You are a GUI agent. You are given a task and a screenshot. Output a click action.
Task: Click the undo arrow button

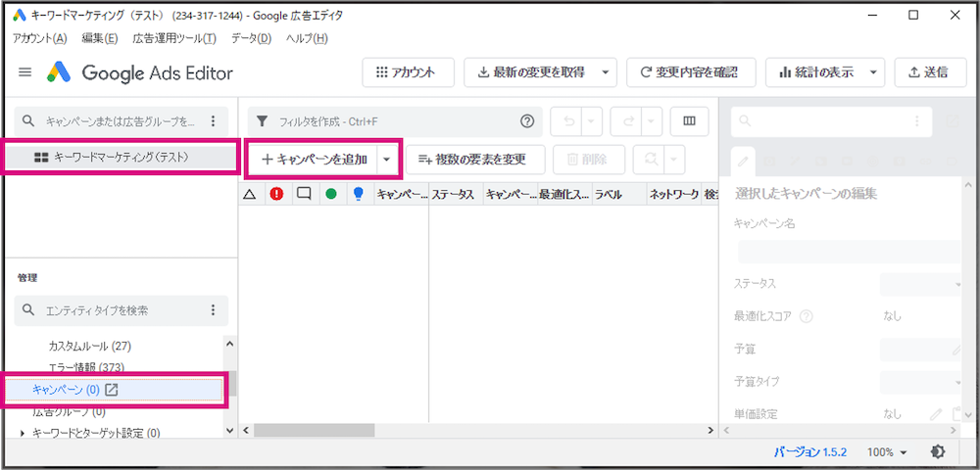[567, 121]
